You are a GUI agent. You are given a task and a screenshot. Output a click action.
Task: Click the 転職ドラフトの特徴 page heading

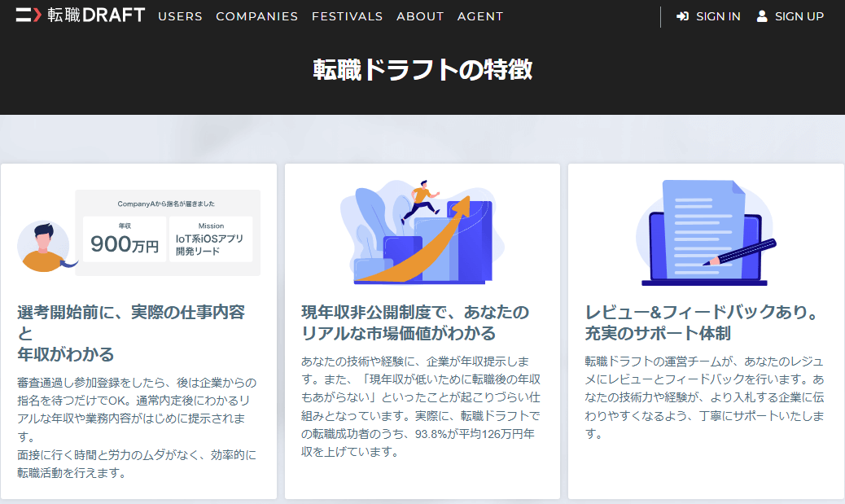[x=422, y=70]
